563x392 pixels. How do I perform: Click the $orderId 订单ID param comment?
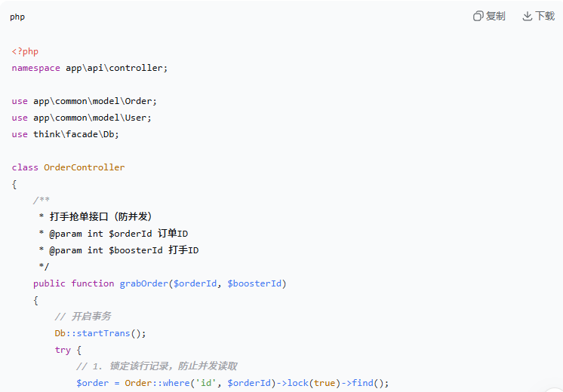148,234
